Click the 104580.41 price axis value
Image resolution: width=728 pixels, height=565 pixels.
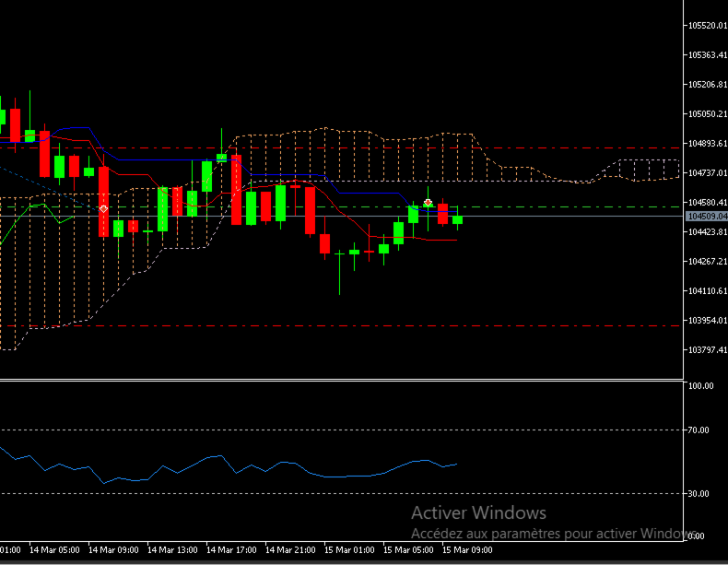(x=708, y=203)
